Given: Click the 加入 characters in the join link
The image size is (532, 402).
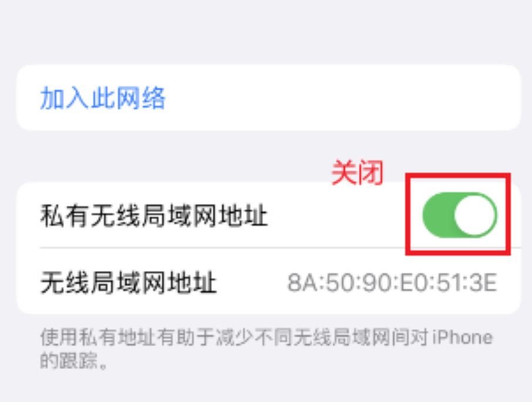Looking at the screenshot, I should [x=65, y=98].
